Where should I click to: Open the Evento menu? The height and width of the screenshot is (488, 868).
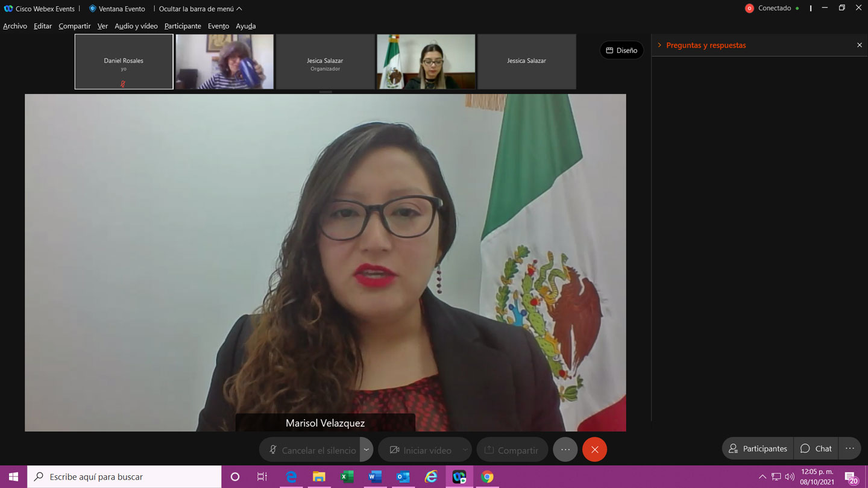click(218, 26)
